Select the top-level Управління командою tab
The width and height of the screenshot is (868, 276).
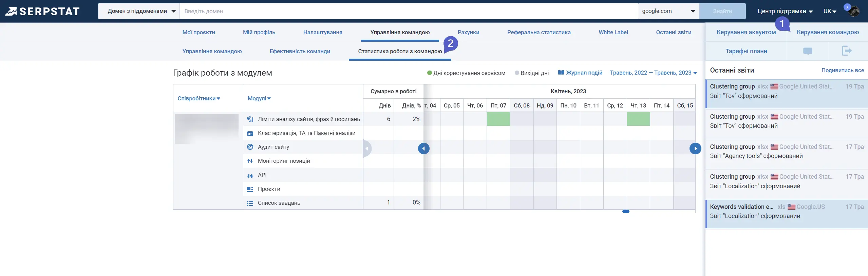tap(400, 32)
